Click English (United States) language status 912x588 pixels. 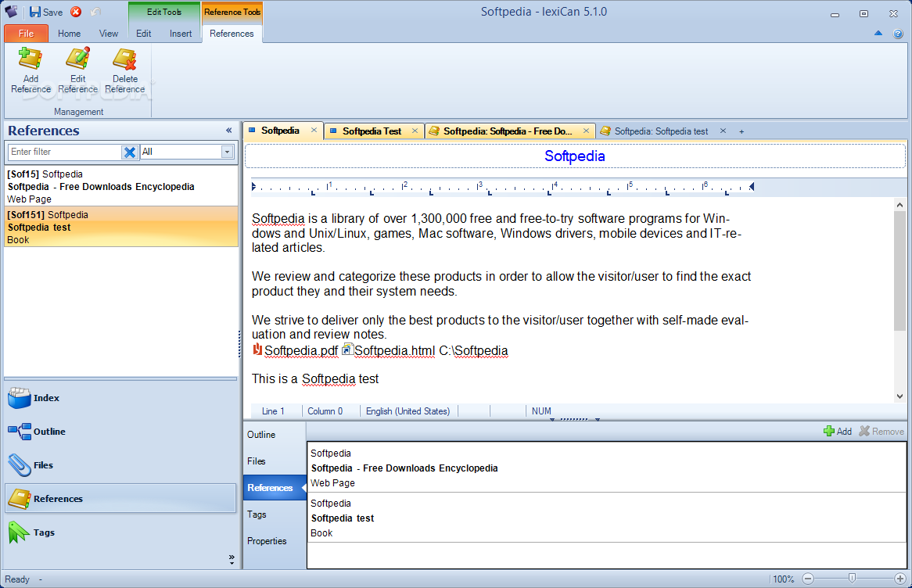point(408,411)
